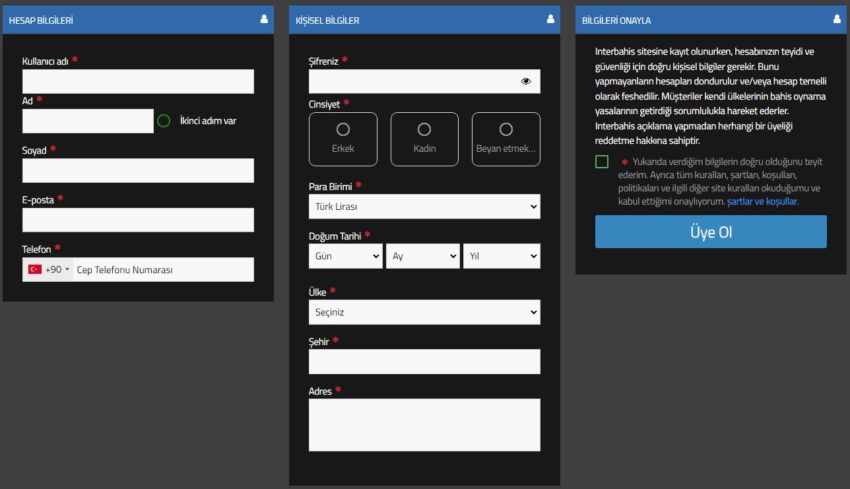Click inside the Adres text area
Image resolution: width=850 pixels, height=489 pixels.
pyautogui.click(x=424, y=425)
